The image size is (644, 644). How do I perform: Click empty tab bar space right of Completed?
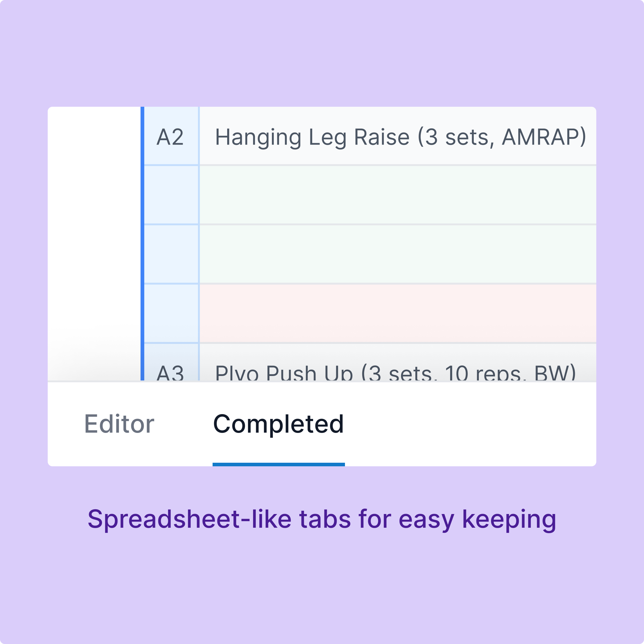pyautogui.click(x=467, y=424)
